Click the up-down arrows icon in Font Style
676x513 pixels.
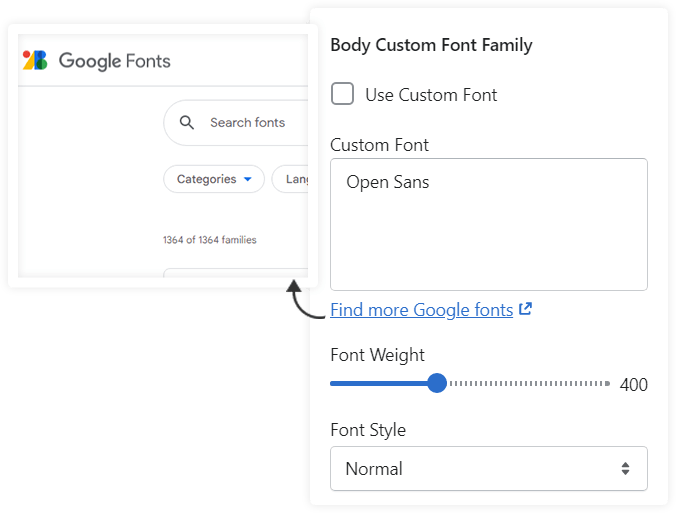pos(625,468)
